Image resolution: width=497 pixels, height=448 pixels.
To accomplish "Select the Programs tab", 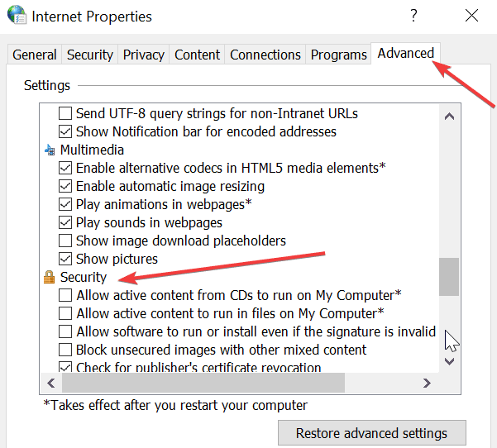I will coord(338,55).
